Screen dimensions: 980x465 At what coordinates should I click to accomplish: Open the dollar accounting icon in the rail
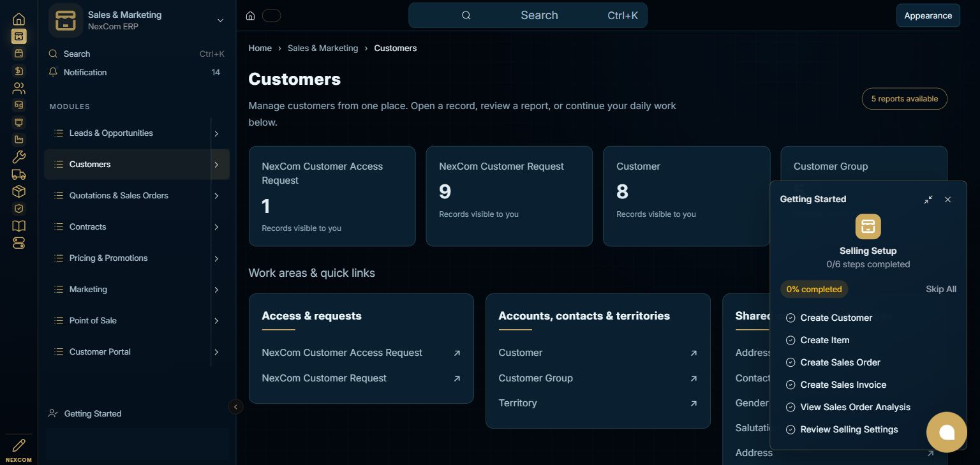19,71
